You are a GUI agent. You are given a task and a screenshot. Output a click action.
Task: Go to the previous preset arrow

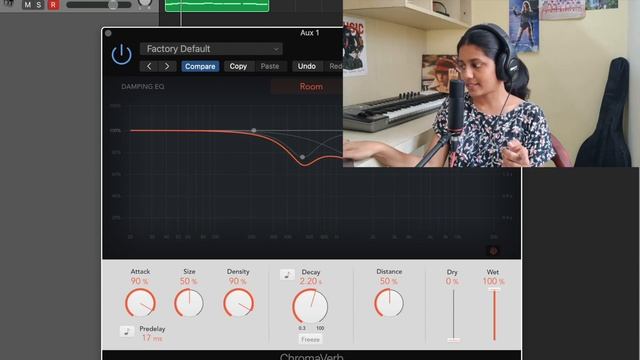149,66
